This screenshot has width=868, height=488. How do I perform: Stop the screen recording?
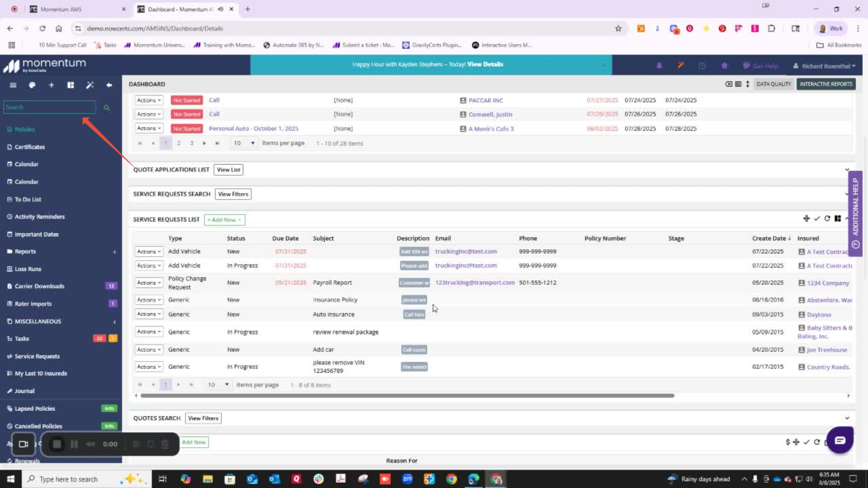[x=57, y=444]
